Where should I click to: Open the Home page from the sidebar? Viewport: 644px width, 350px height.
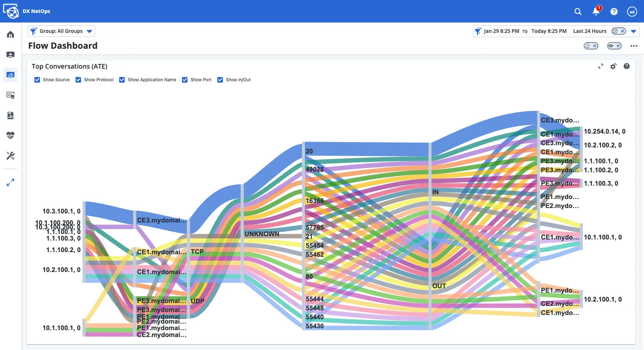(10, 34)
